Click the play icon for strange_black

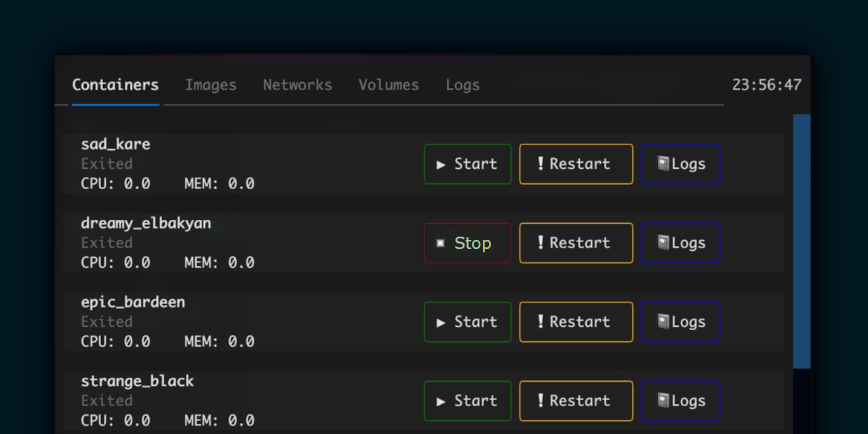tap(441, 401)
